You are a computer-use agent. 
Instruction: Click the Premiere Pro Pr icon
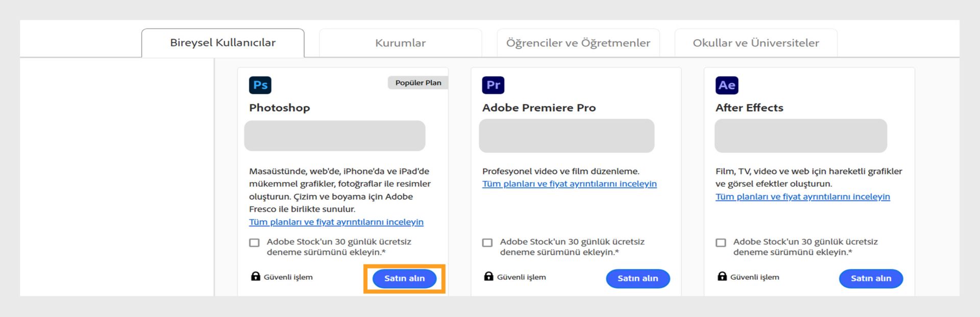tap(493, 85)
